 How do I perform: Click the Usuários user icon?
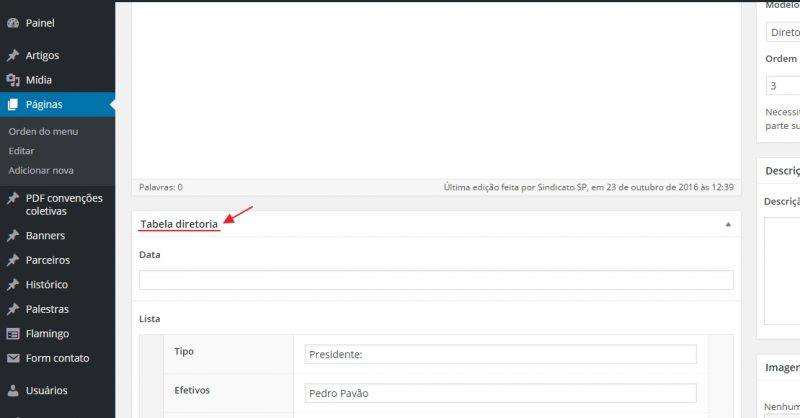[x=13, y=390]
